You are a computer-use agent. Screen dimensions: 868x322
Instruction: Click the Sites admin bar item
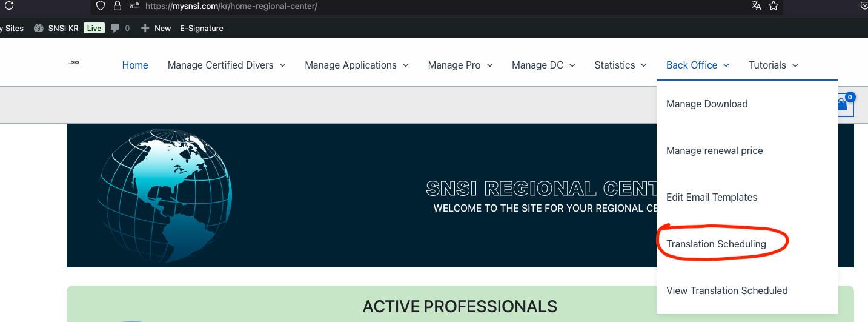click(x=12, y=28)
